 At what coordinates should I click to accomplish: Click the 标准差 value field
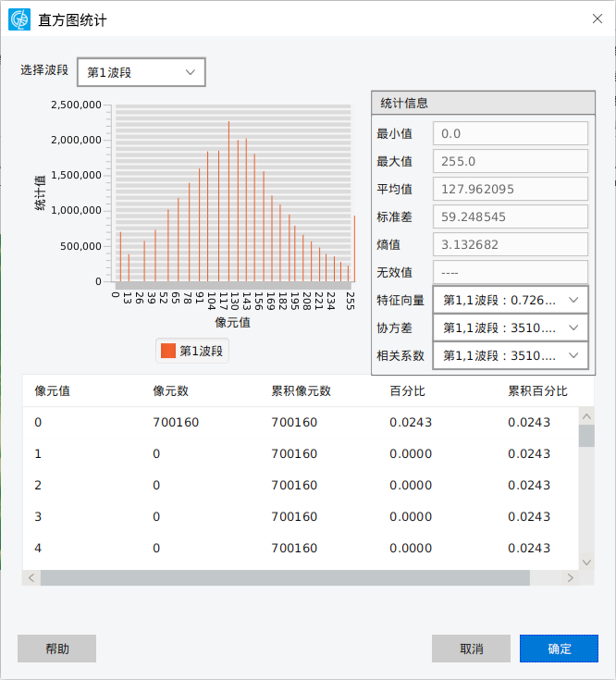(x=511, y=216)
